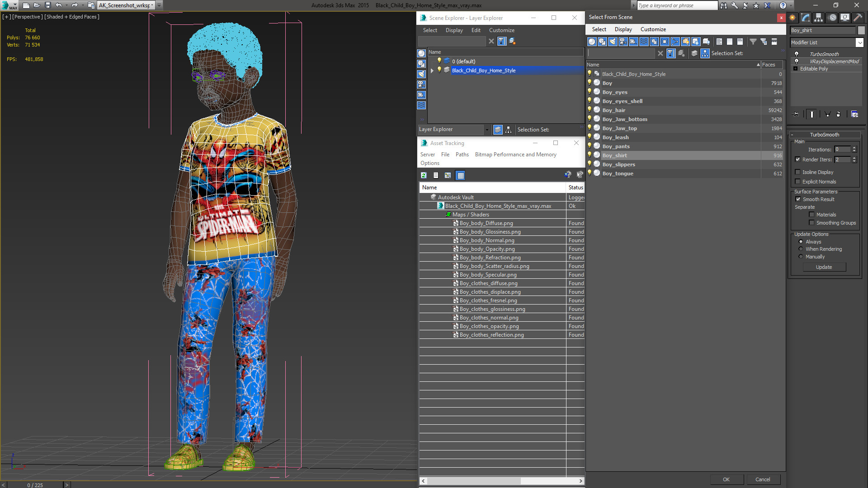
Task: Enable Isoline Display checkbox
Action: pos(797,172)
